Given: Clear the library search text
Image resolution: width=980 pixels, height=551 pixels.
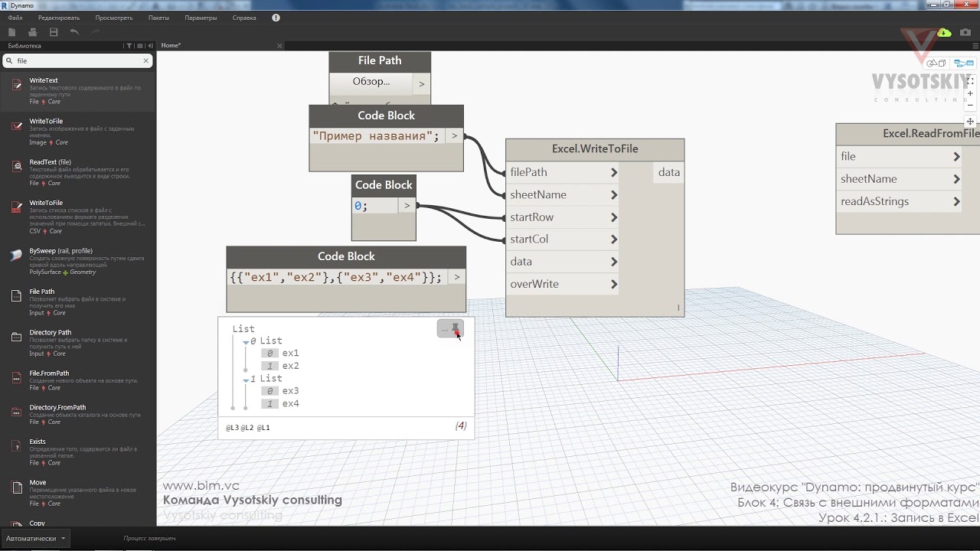Looking at the screenshot, I should pos(146,60).
